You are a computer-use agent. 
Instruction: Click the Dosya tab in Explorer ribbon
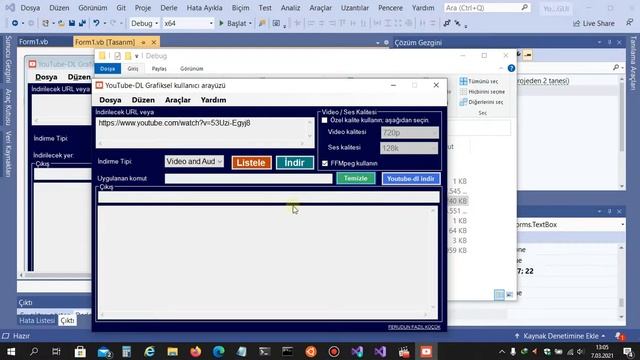(x=108, y=69)
